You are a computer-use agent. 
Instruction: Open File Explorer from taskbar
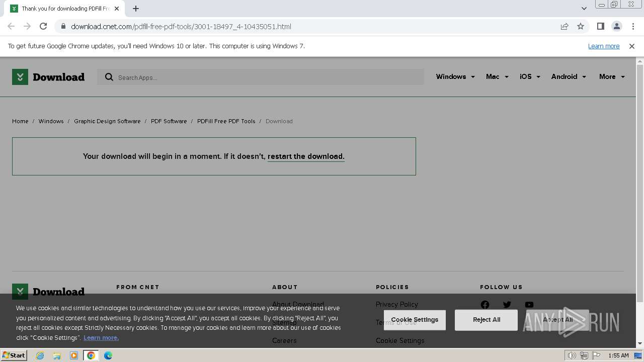click(57, 355)
